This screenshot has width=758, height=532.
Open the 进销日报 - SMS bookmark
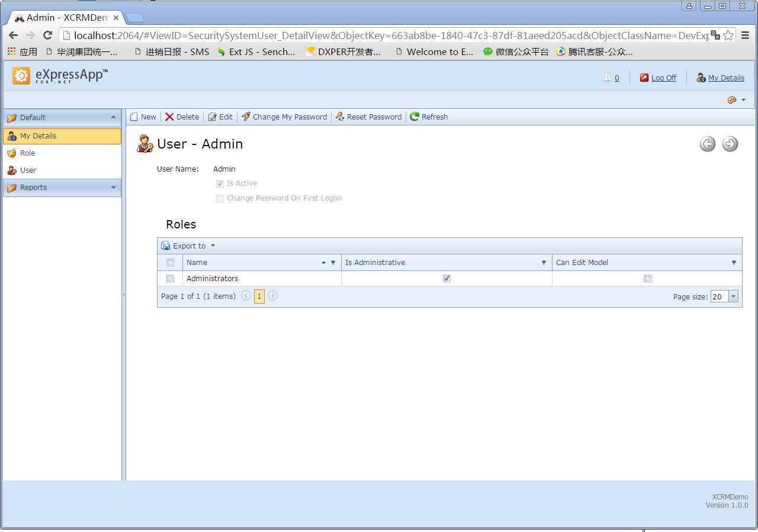[172, 51]
